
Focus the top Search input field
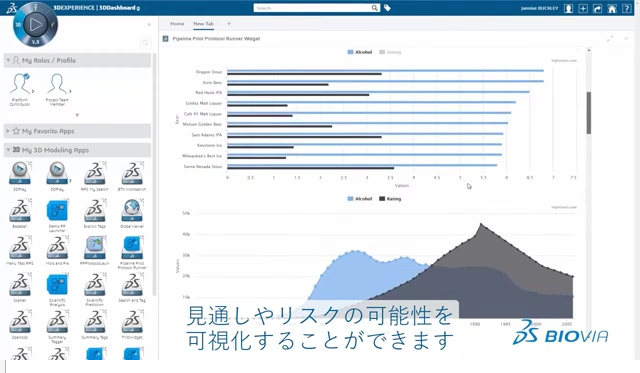tap(312, 8)
